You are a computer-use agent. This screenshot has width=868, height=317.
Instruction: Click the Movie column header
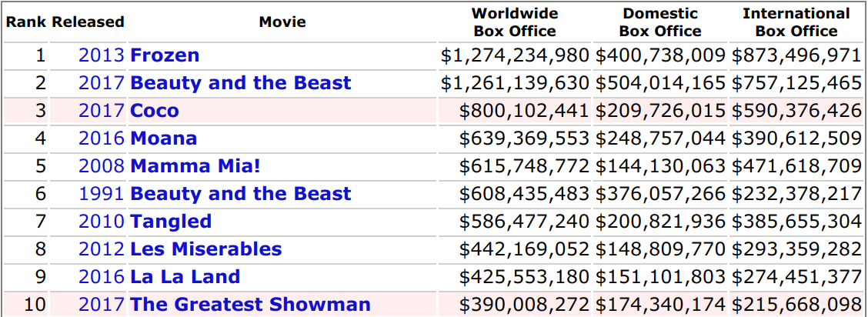point(282,22)
